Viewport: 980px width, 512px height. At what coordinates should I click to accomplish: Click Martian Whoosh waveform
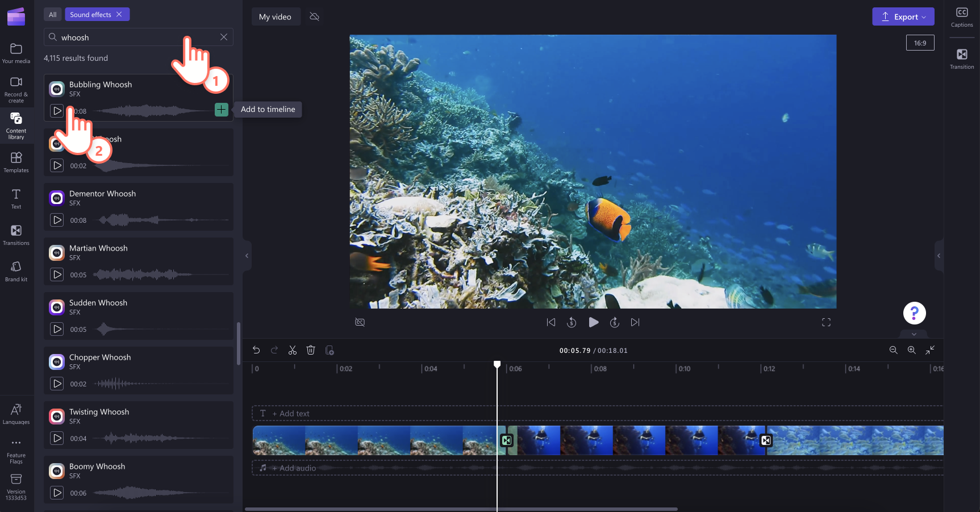click(161, 274)
